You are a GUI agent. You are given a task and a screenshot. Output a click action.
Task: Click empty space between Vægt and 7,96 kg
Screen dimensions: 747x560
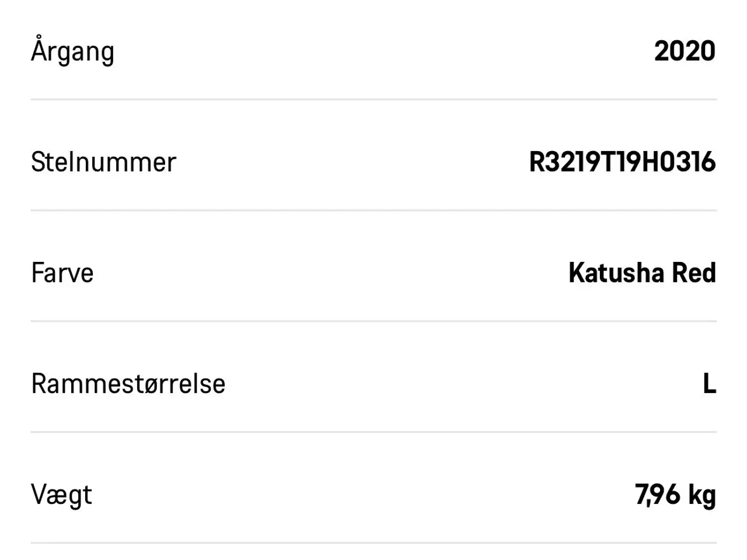tap(362, 495)
